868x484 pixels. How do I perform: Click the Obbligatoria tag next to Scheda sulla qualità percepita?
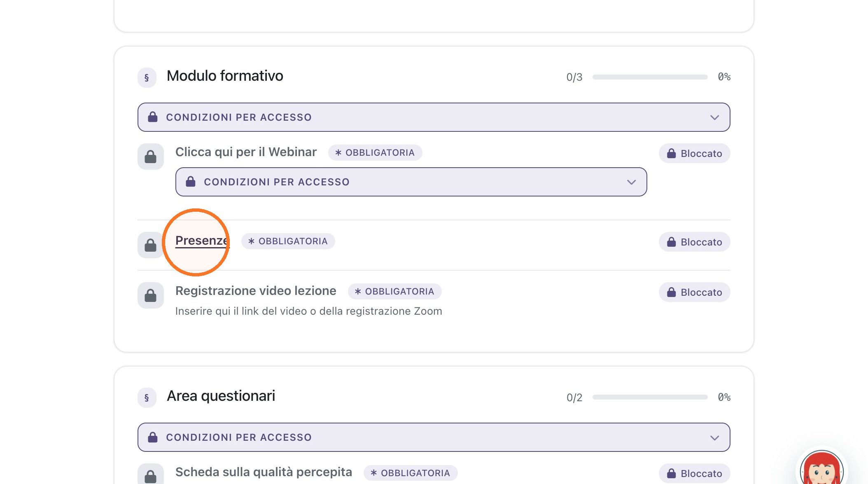click(411, 473)
